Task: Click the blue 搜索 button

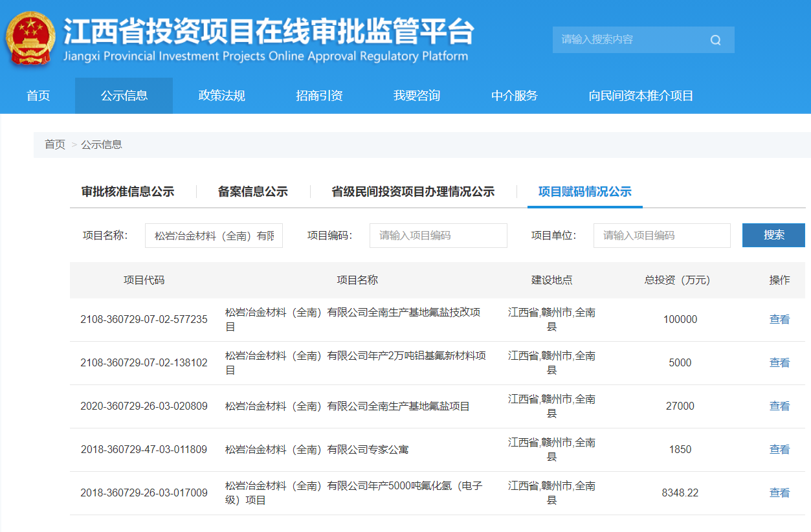Action: pos(773,235)
